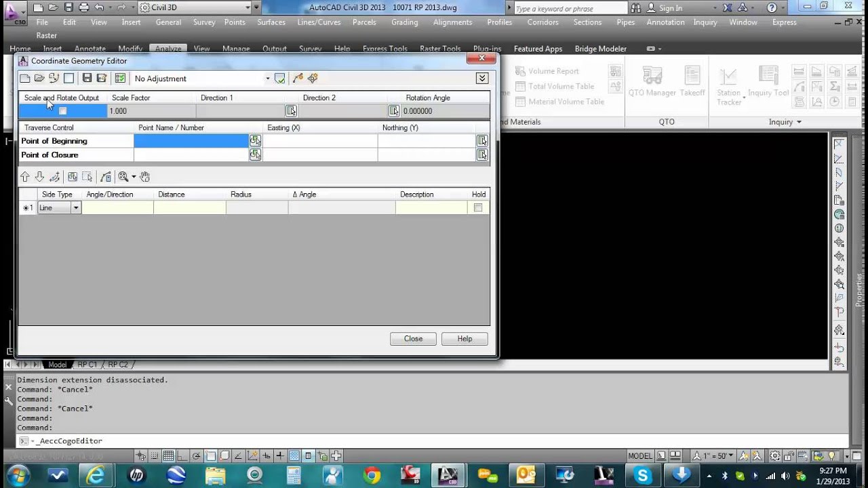Click the command line input area
Viewport: 868px width, 488px height.
click(x=434, y=441)
